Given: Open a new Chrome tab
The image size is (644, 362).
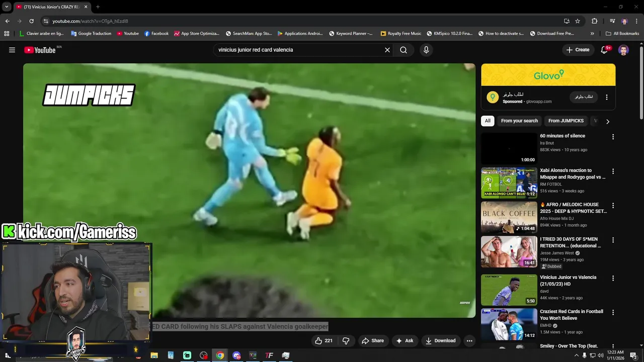Looking at the screenshot, I should [98, 7].
